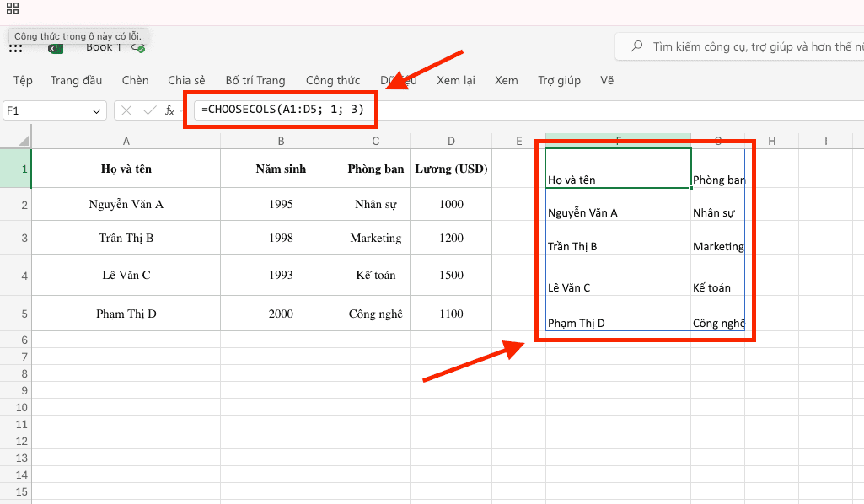Click cell F2 'Nguyễn Văn A' result
This screenshot has width=864, height=504.
click(618, 205)
